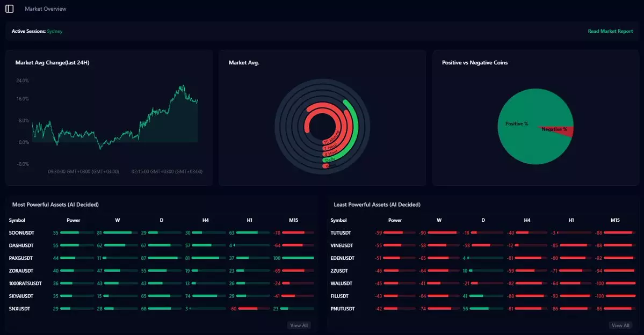Viewport: 644px width, 335px height.
Task: Select the Daily ring label in donut chart
Action: (x=330, y=159)
